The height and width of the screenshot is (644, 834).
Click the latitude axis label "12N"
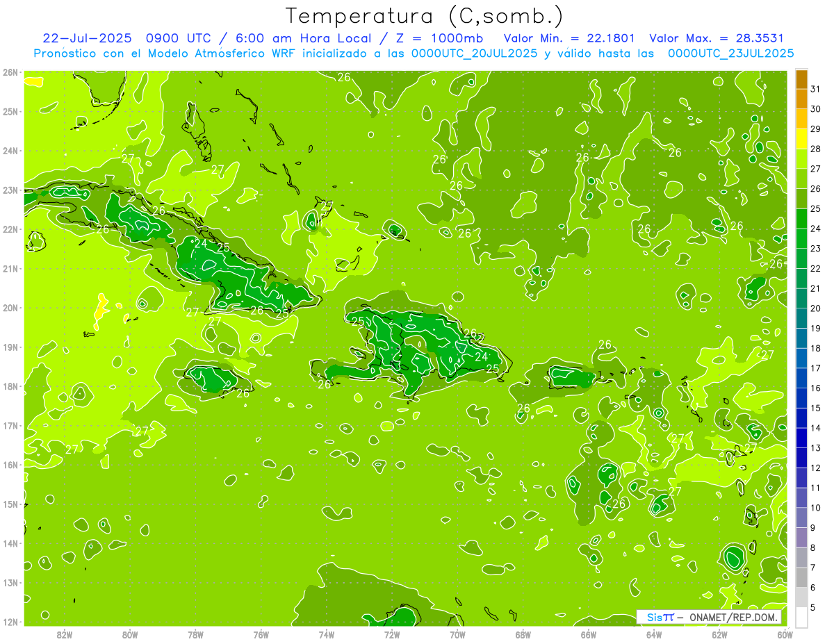[x=10, y=622]
